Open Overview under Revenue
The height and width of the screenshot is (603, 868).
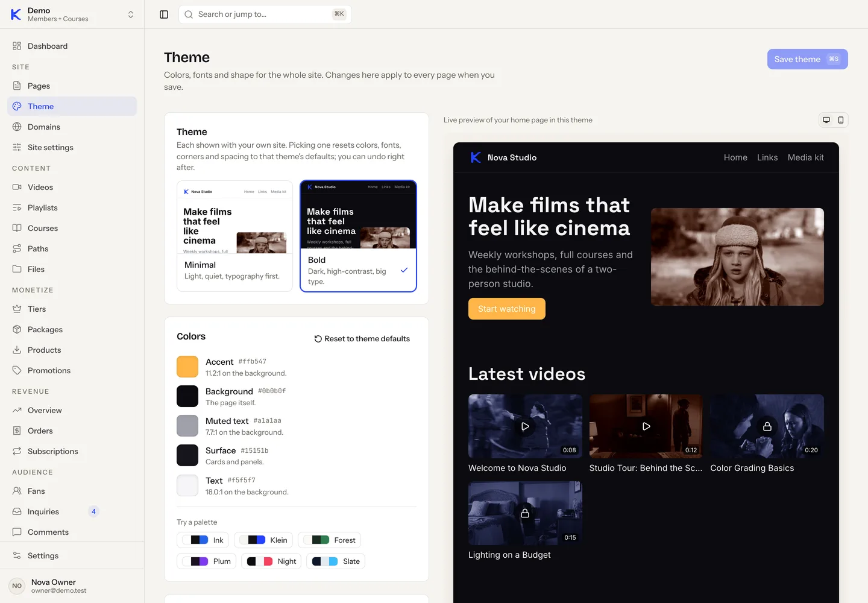tap(72, 410)
